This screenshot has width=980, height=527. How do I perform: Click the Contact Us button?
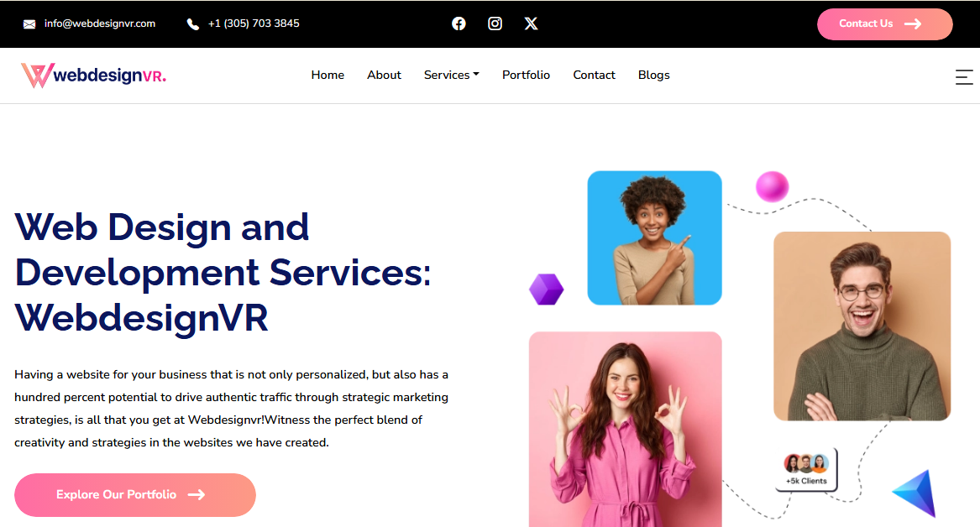tap(885, 24)
